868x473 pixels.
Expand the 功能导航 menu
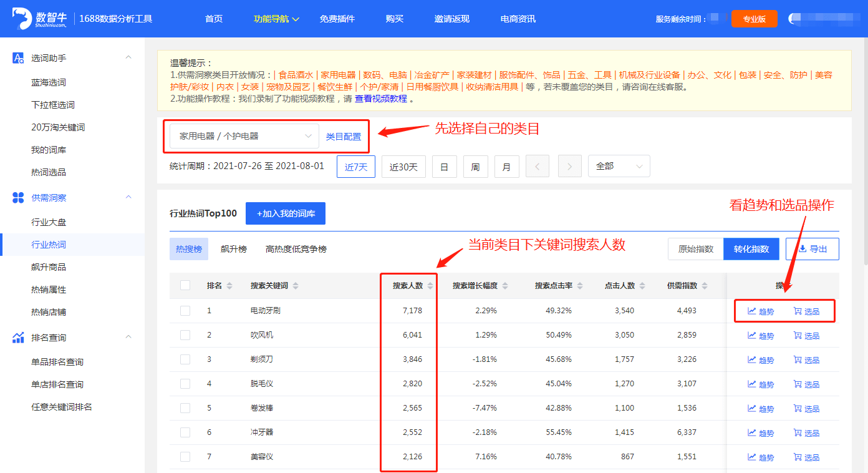[x=276, y=19]
